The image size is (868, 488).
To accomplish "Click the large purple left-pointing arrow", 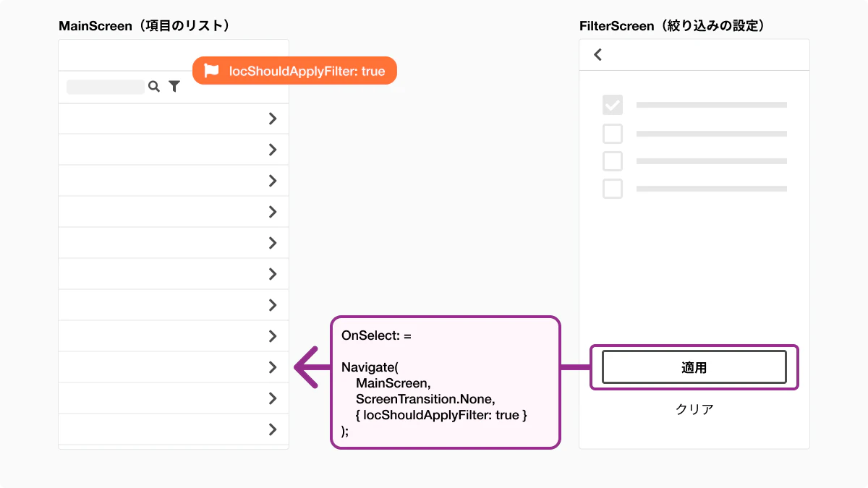I will click(308, 367).
